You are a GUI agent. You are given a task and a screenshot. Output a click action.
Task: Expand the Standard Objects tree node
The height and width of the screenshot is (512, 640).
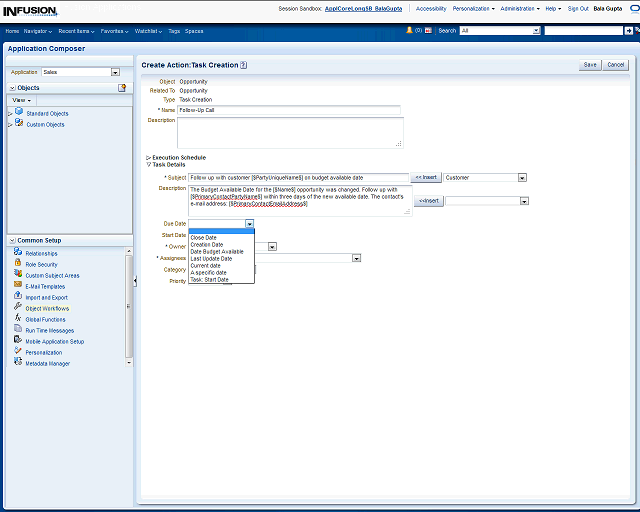point(10,114)
